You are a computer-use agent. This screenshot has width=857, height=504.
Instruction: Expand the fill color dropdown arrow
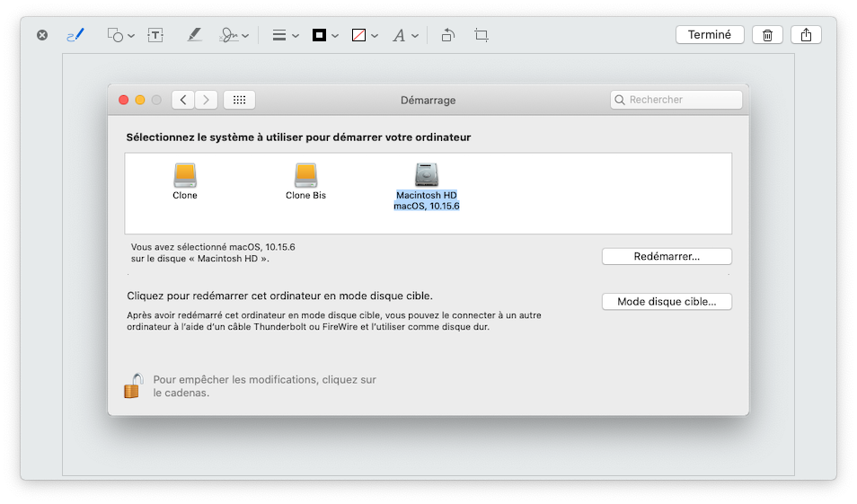[375, 36]
